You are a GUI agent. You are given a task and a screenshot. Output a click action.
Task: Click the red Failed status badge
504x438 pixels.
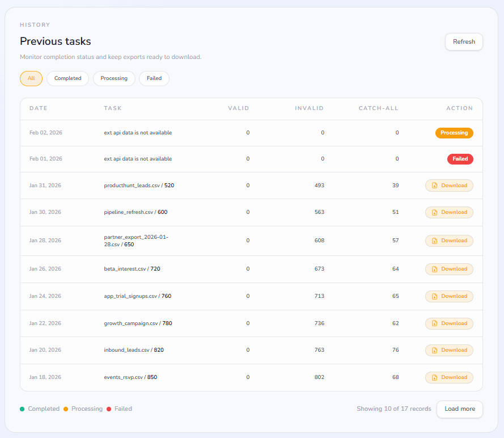click(460, 159)
